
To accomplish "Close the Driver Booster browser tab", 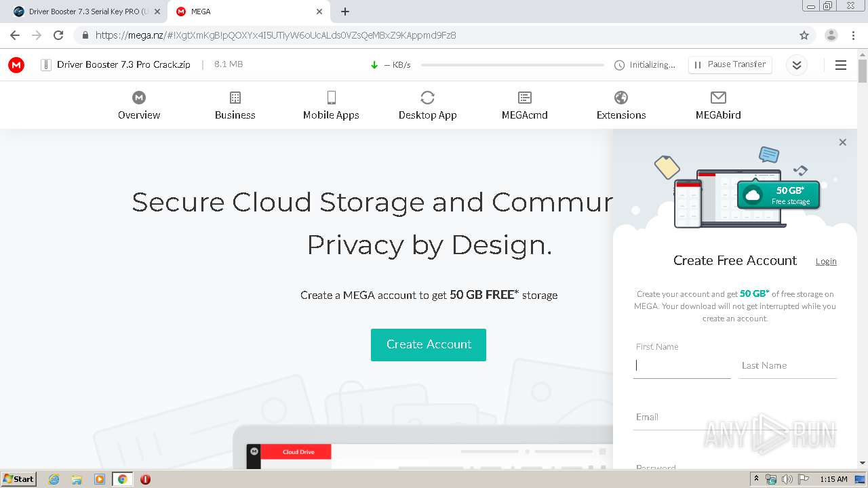I will click(x=157, y=12).
